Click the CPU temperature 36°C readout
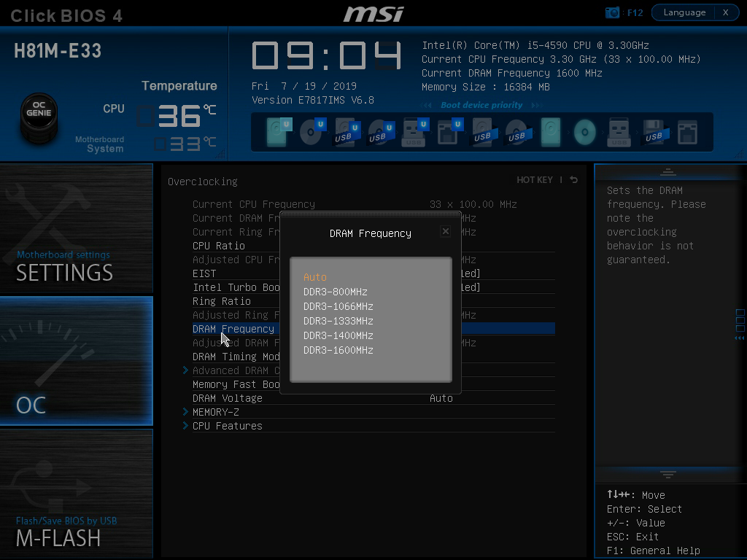Screen dimensions: 747x560 click(177, 116)
